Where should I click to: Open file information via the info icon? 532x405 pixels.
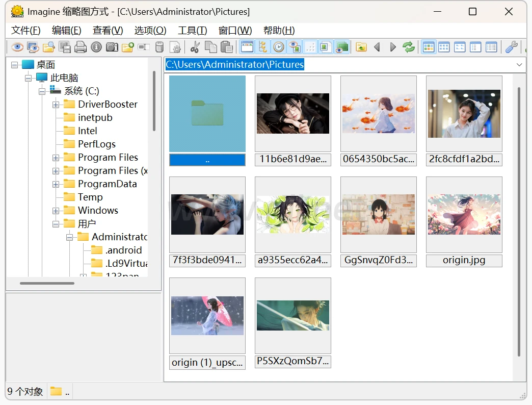tap(96, 47)
